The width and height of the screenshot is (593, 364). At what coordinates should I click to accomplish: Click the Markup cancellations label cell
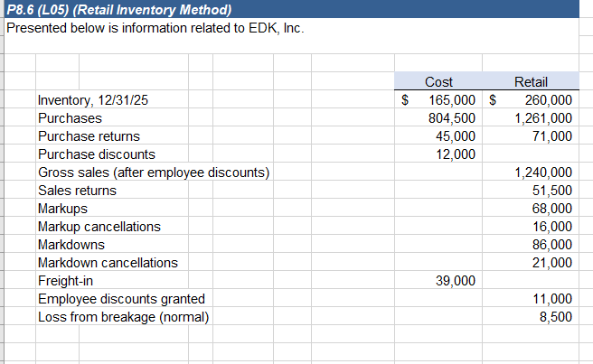(x=99, y=227)
